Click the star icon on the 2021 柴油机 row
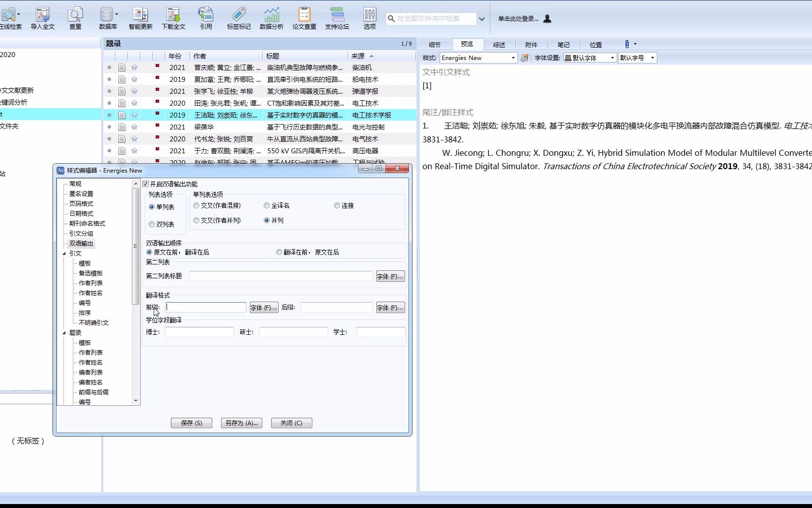812x508 pixels. (x=134, y=67)
